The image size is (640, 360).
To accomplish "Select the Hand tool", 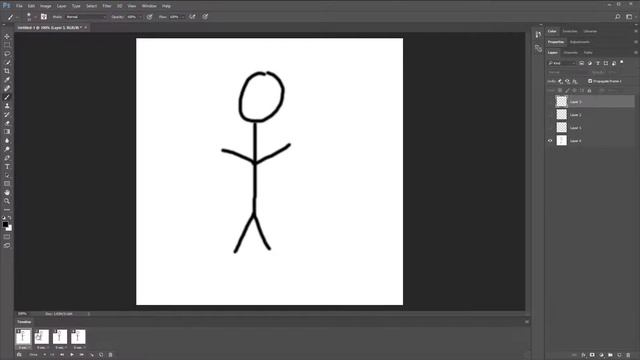I will (7, 192).
